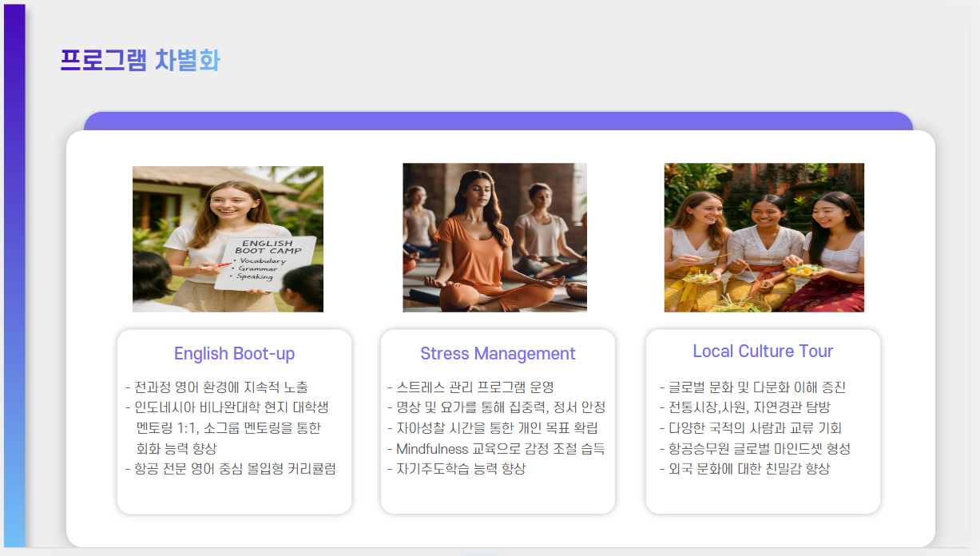Click the line 멘토링 1:1, 소그룹 멘토링을 통한
Screen dimensions: 980x556
click(228, 428)
